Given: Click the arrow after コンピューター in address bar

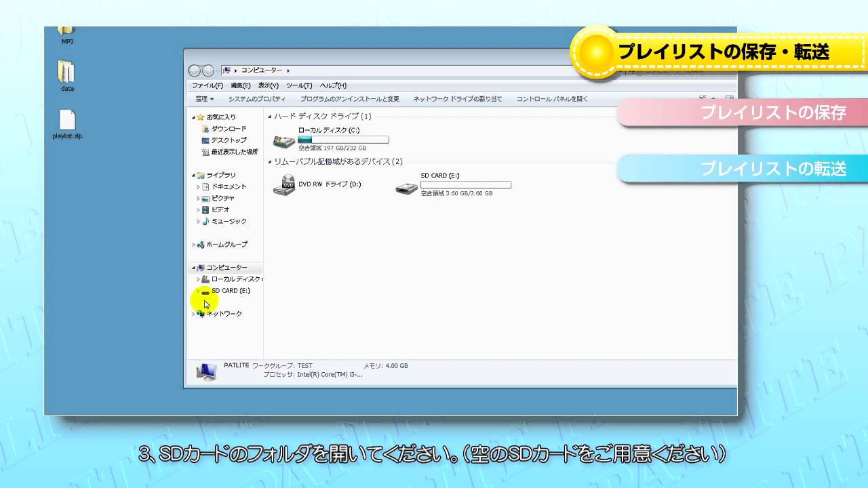Looking at the screenshot, I should tap(288, 70).
